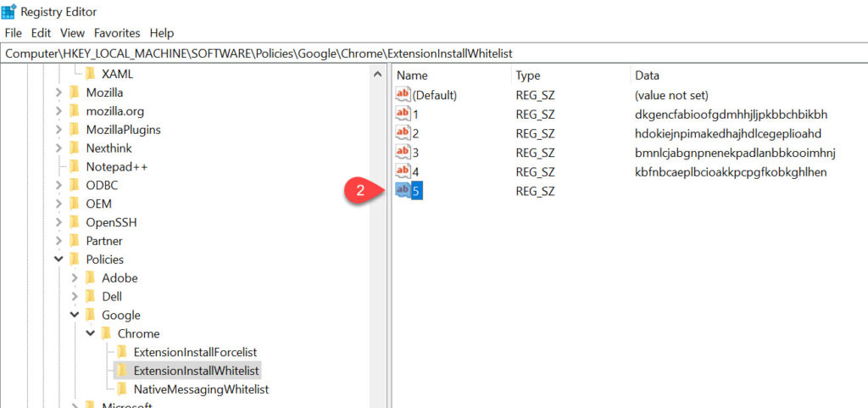Open the View menu
This screenshot has width=868, height=408.
click(x=73, y=33)
